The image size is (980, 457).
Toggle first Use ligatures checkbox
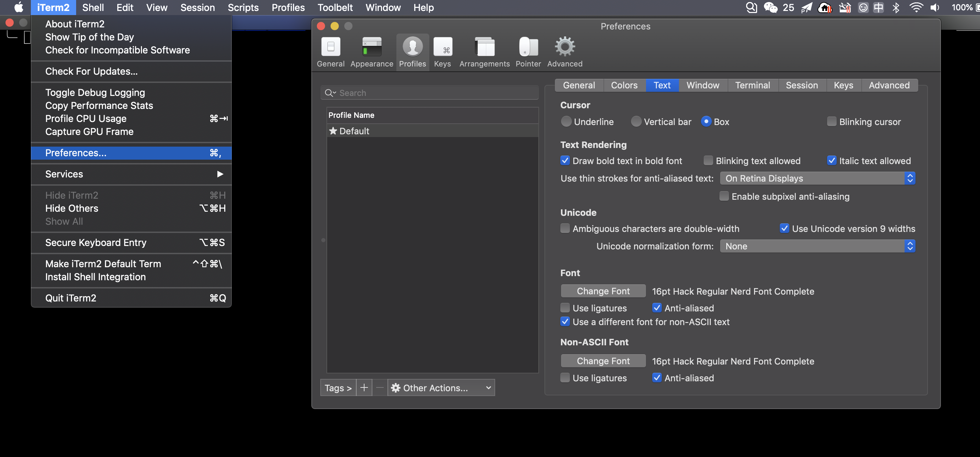click(565, 308)
